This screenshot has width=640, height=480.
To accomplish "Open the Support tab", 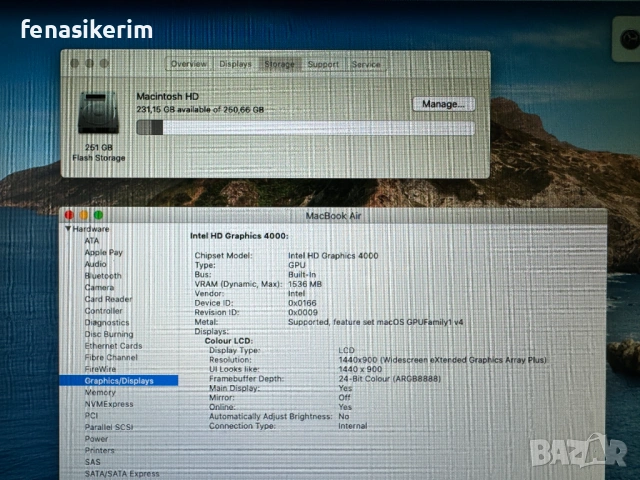I will click(323, 64).
